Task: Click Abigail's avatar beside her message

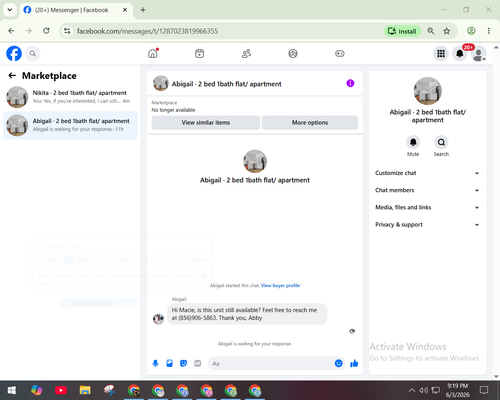Action: click(x=158, y=319)
